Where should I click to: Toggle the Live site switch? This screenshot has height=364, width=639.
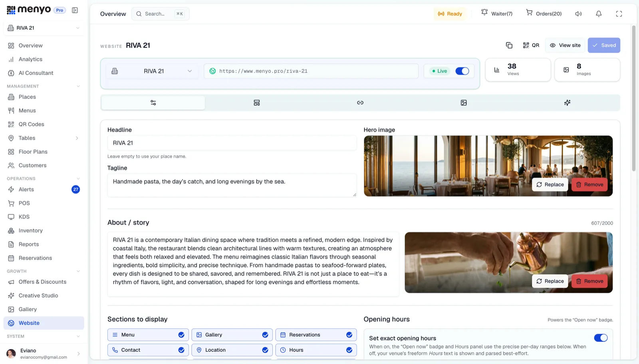(462, 71)
